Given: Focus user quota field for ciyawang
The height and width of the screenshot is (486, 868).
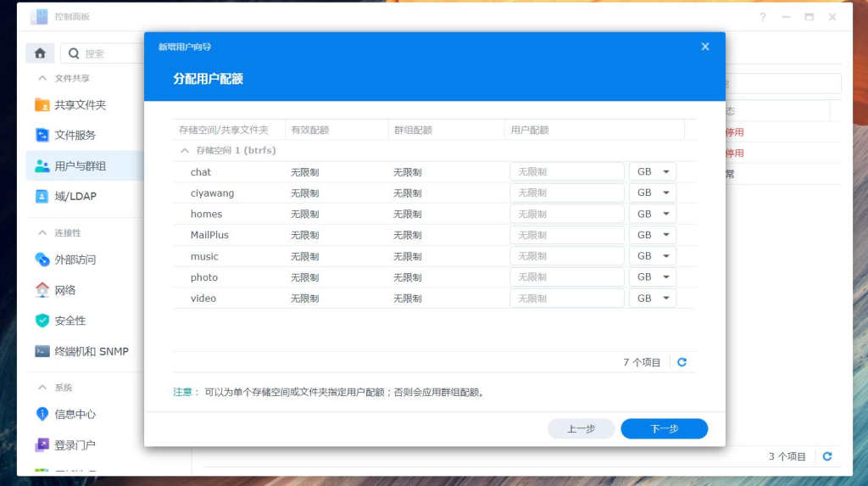Looking at the screenshot, I should pos(567,193).
